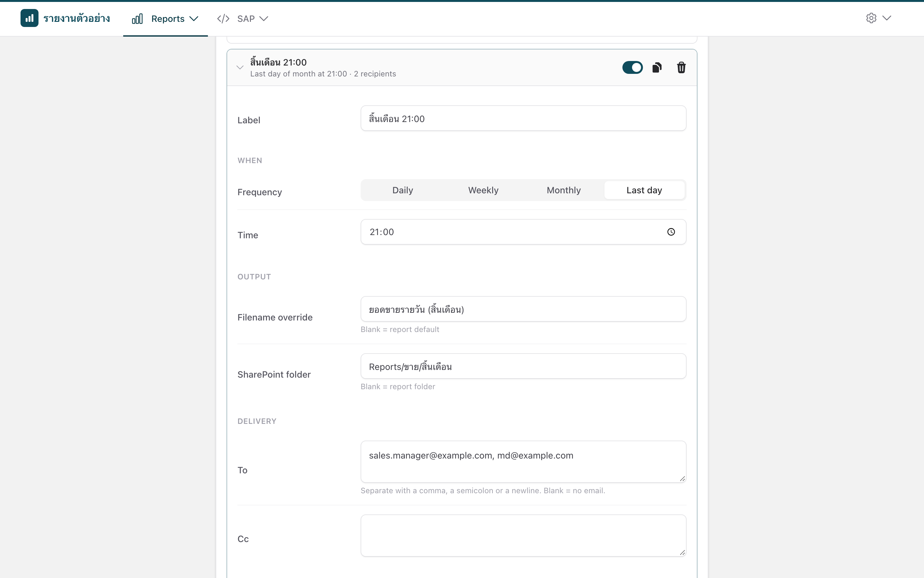
Task: Click the DELIVERY section heading
Action: click(257, 421)
